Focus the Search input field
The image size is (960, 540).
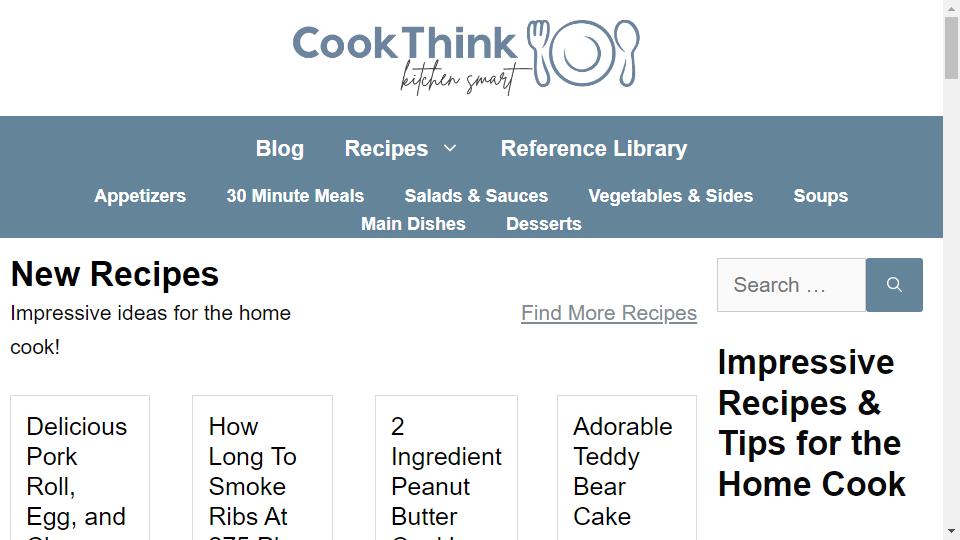coord(791,285)
